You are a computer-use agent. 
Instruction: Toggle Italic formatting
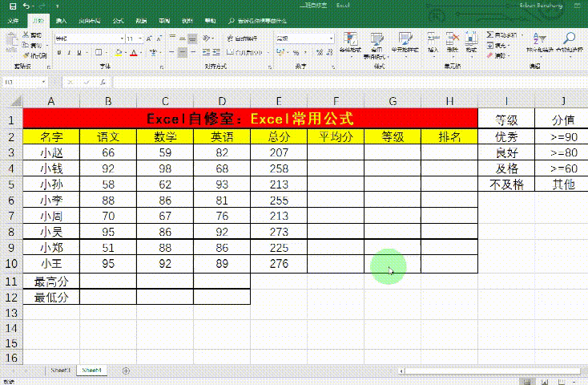[x=69, y=53]
